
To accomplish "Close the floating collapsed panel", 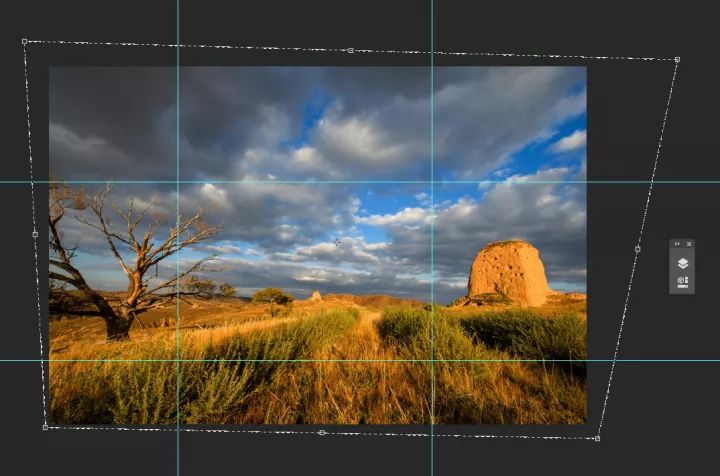I will (688, 244).
